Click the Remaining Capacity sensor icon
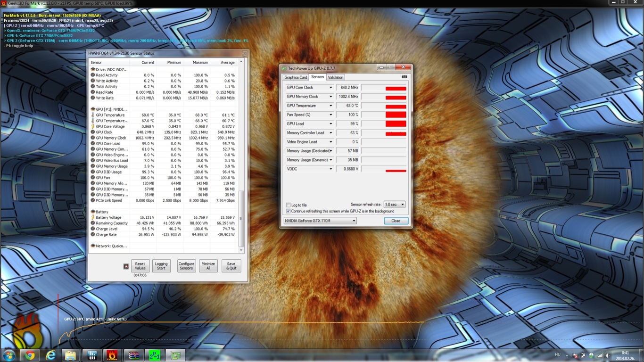Screen dimensions: 644x362 [x=92, y=223]
